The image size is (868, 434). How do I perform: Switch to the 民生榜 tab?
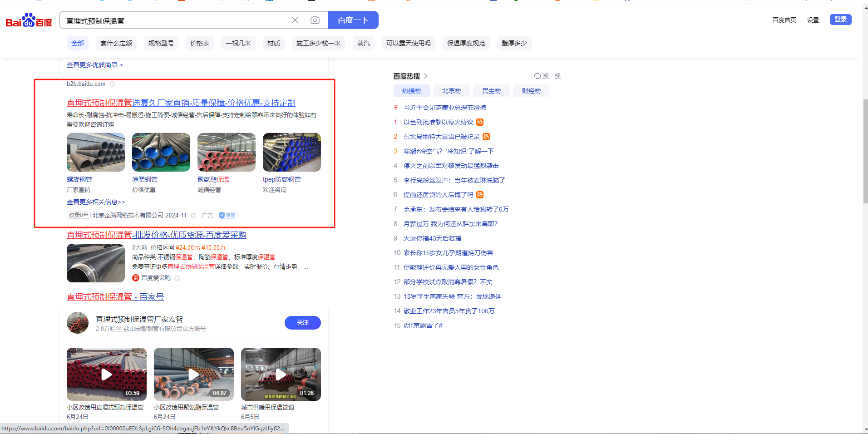click(x=492, y=91)
